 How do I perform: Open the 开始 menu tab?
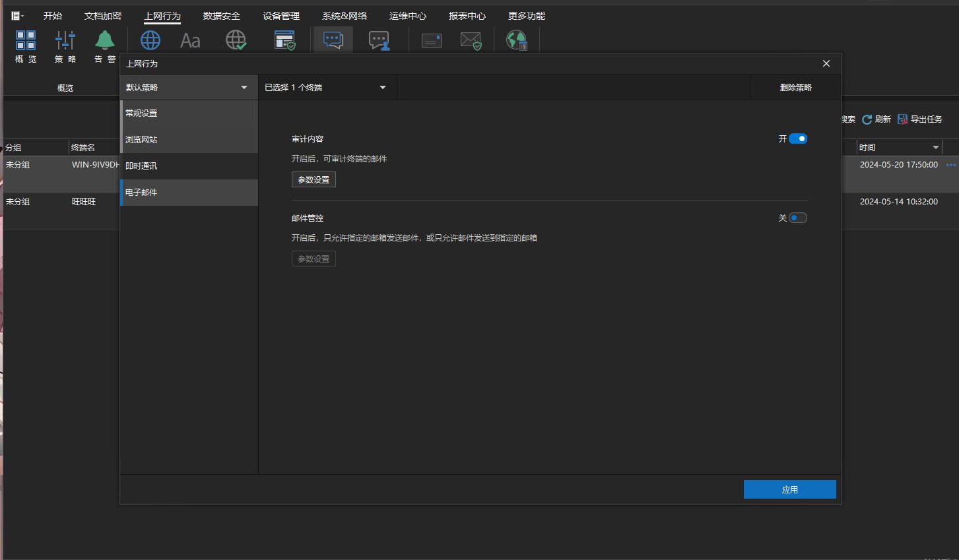(x=53, y=16)
